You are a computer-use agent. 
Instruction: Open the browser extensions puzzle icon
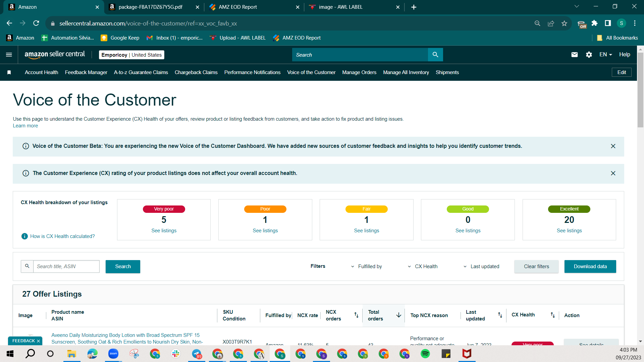coord(594,23)
